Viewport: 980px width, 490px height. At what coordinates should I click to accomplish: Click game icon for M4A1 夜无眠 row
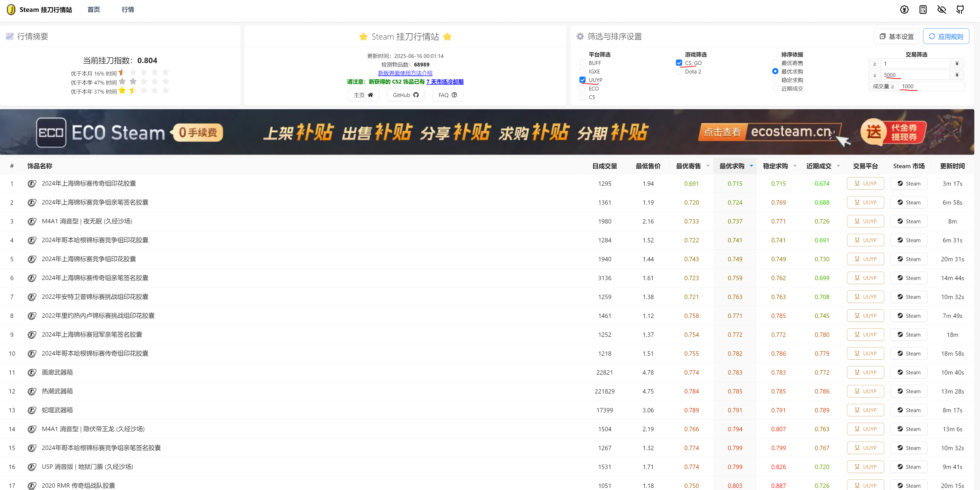pos(32,221)
